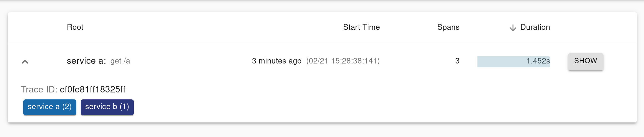Click the (02/21 15:28:38:141) timestamp
This screenshot has width=644, height=137.
pyautogui.click(x=343, y=61)
